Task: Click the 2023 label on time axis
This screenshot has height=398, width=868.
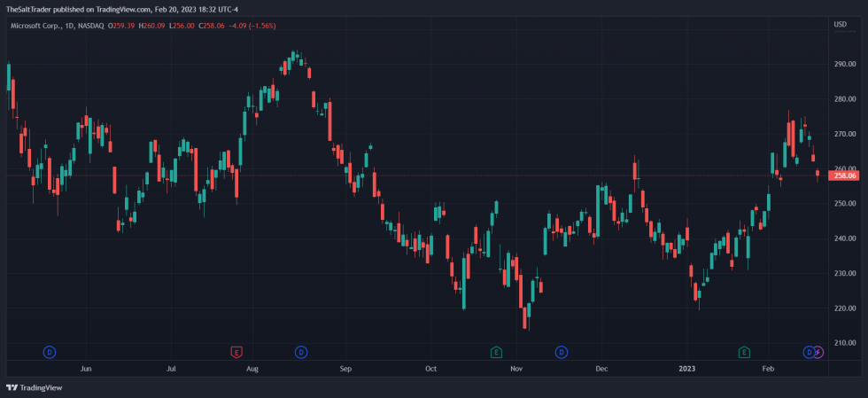Action: (686, 367)
